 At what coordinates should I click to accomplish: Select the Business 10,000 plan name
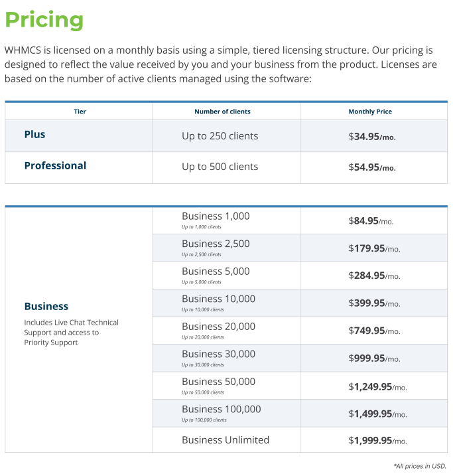(218, 299)
